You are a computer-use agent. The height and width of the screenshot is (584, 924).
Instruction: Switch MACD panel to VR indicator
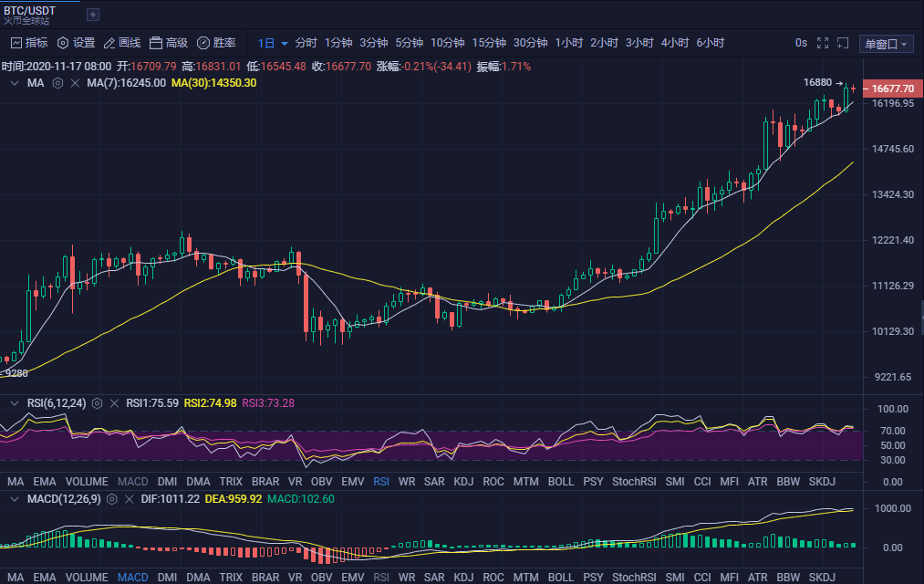(295, 578)
